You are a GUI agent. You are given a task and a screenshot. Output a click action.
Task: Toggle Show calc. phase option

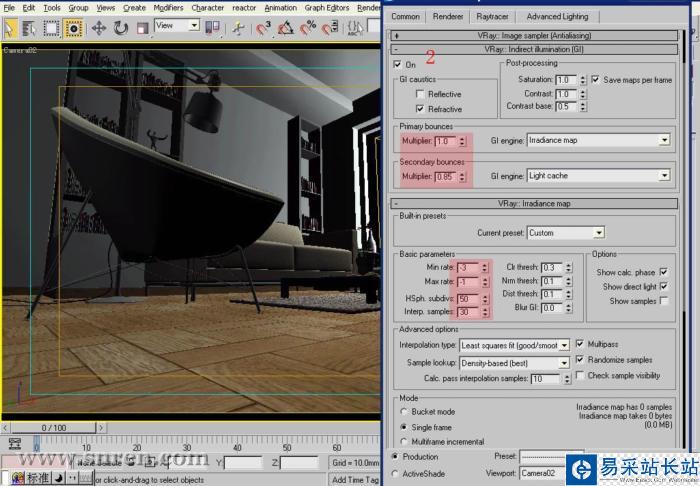coord(664,272)
